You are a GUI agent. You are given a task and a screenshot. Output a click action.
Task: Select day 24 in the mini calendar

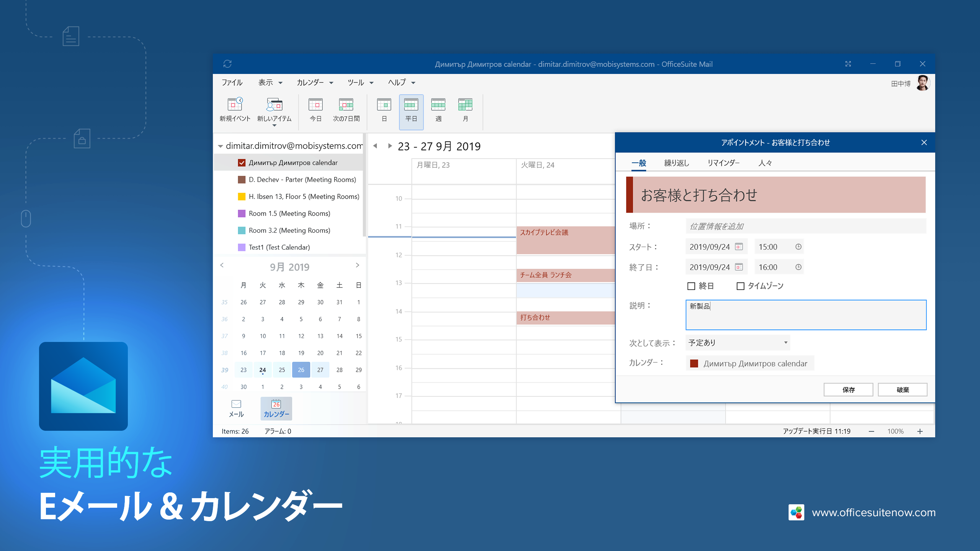tap(263, 370)
